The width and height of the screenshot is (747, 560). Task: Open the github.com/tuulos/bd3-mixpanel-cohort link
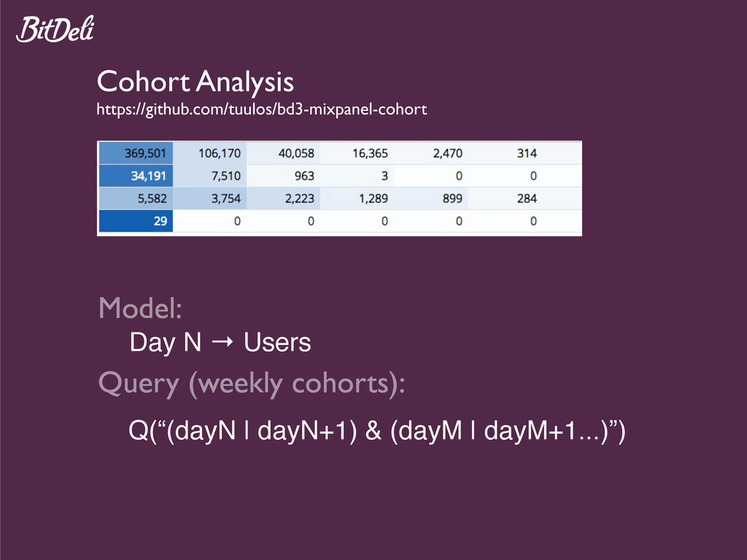(x=262, y=109)
